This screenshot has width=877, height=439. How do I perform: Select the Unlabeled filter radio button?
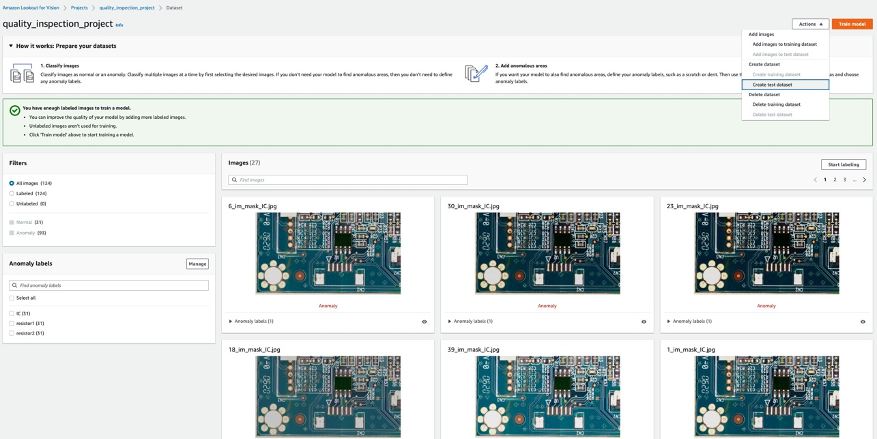(12, 203)
